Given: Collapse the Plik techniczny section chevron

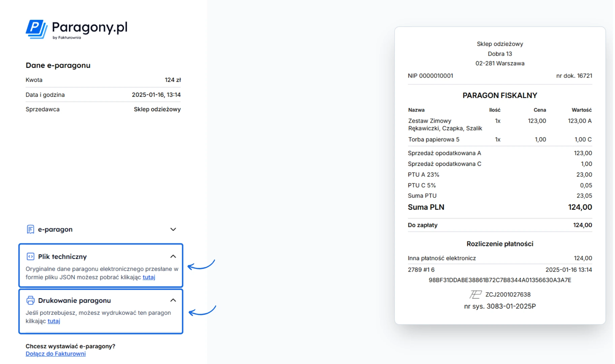Looking at the screenshot, I should tap(173, 256).
